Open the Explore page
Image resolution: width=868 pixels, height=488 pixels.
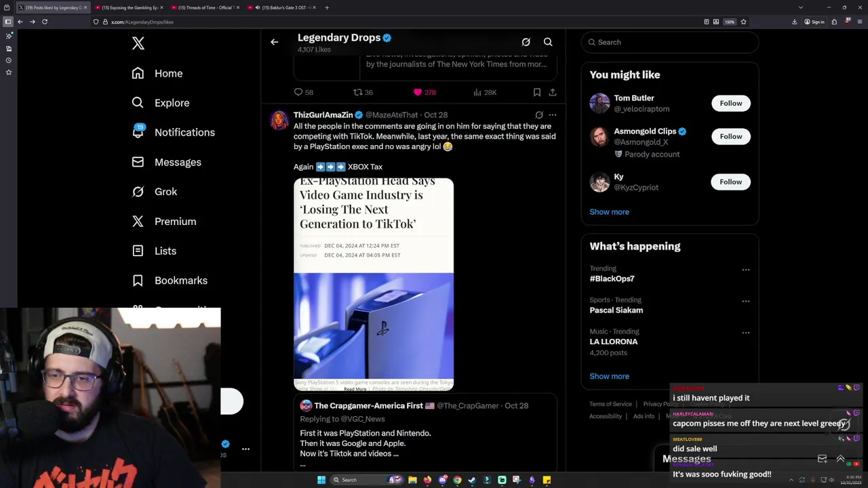[161, 103]
